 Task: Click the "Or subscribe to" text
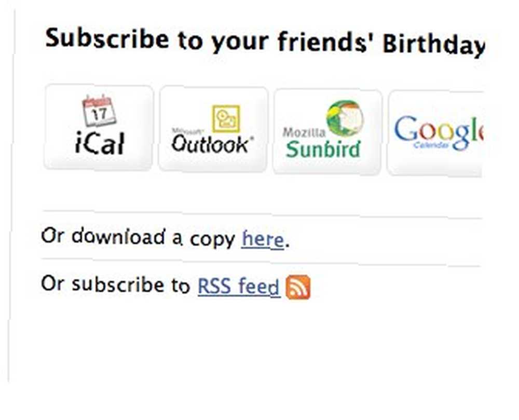pyautogui.click(x=116, y=284)
